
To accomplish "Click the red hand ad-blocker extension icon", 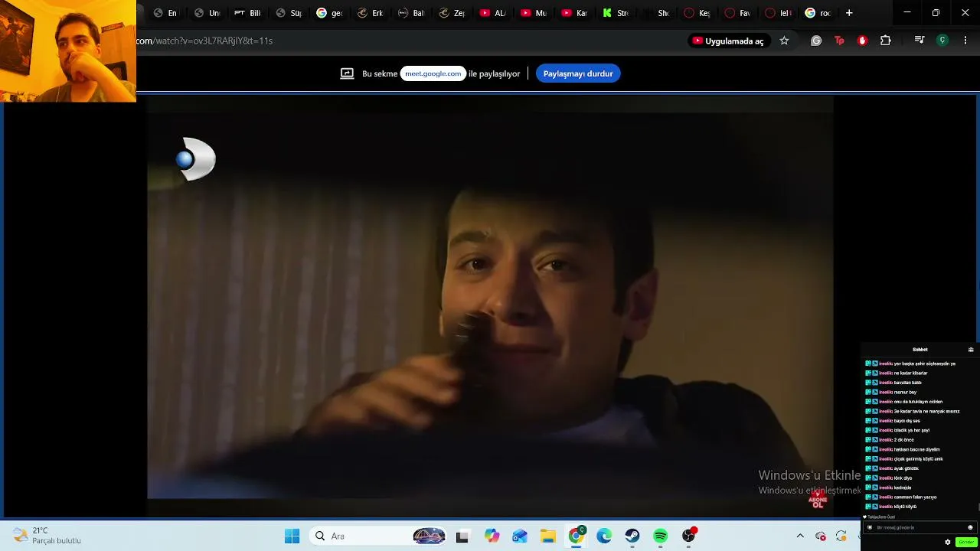I will [x=862, y=41].
